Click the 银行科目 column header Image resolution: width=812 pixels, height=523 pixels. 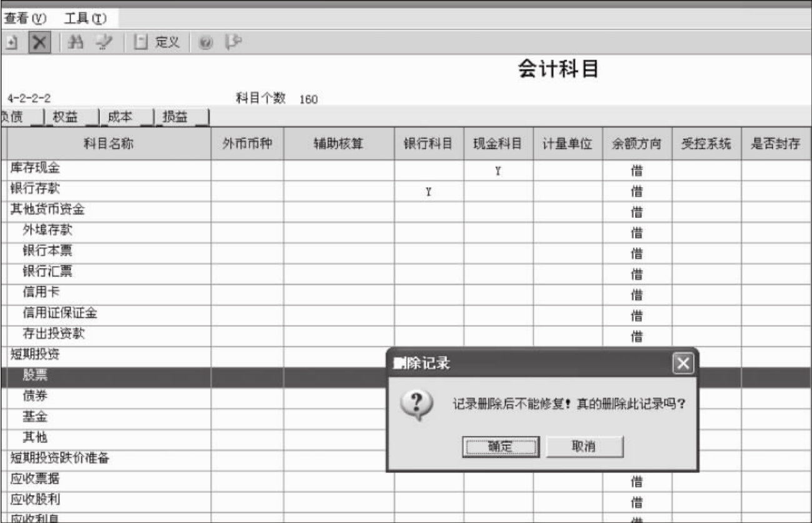coord(428,144)
